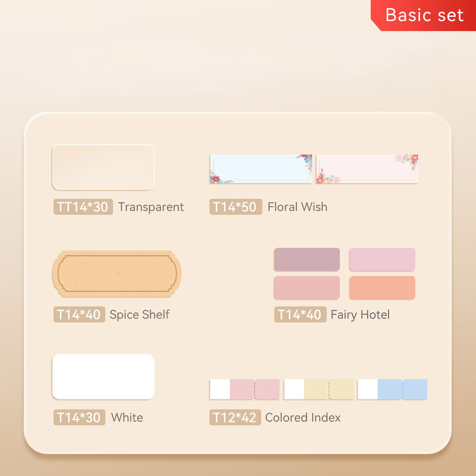
Task: Select the White label sample
Action: 103,377
